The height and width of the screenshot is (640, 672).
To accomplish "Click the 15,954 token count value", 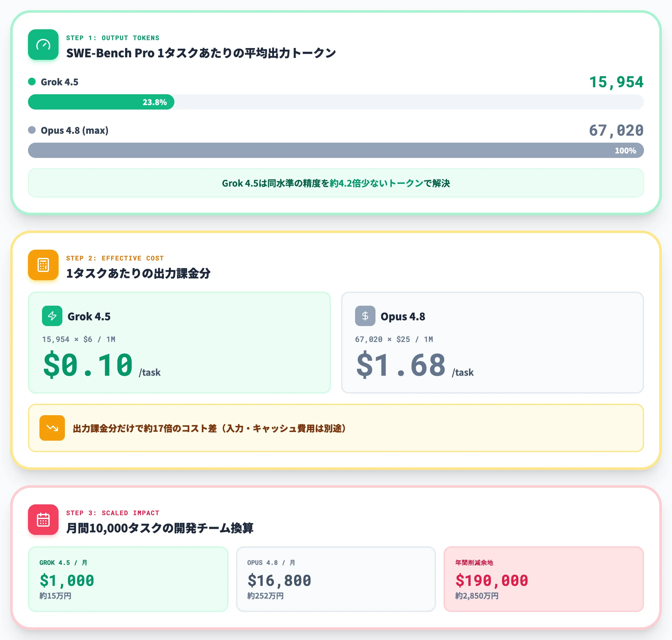I will (616, 82).
